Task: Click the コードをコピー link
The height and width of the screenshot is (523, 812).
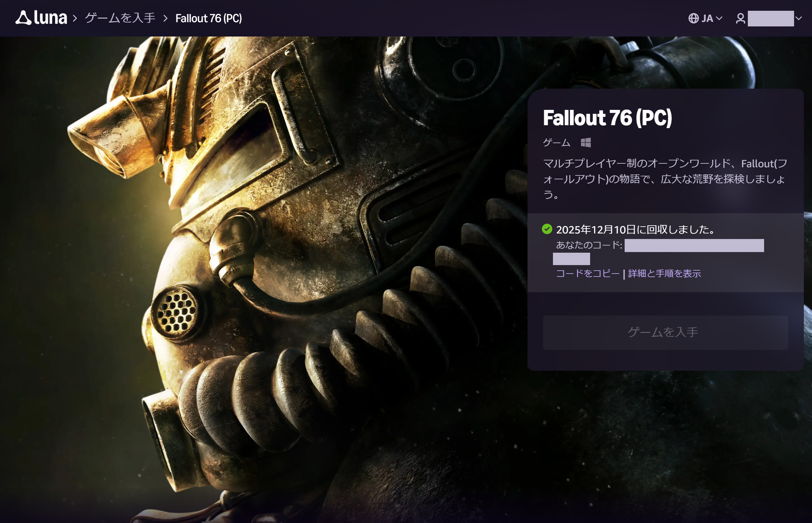Action: pyautogui.click(x=588, y=273)
